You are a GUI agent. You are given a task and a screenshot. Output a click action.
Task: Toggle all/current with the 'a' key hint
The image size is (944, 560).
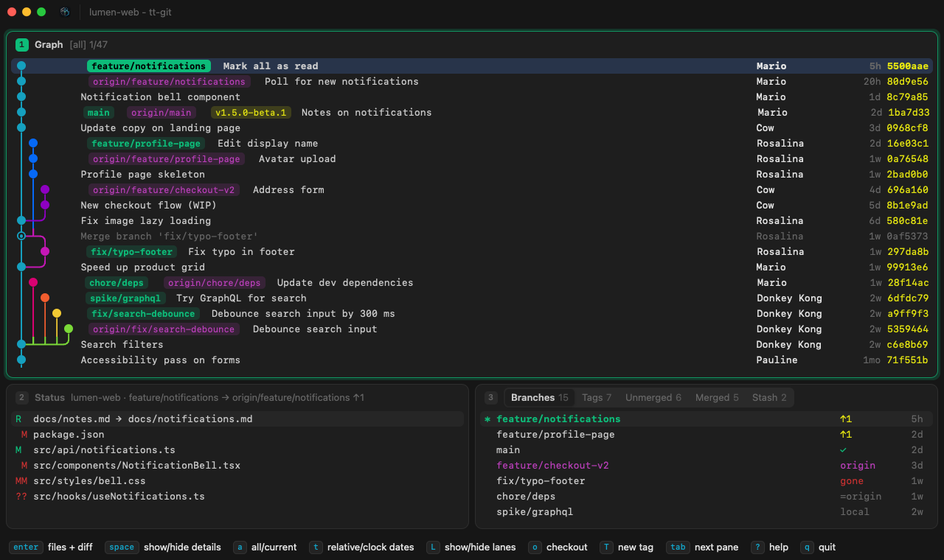tap(265, 547)
